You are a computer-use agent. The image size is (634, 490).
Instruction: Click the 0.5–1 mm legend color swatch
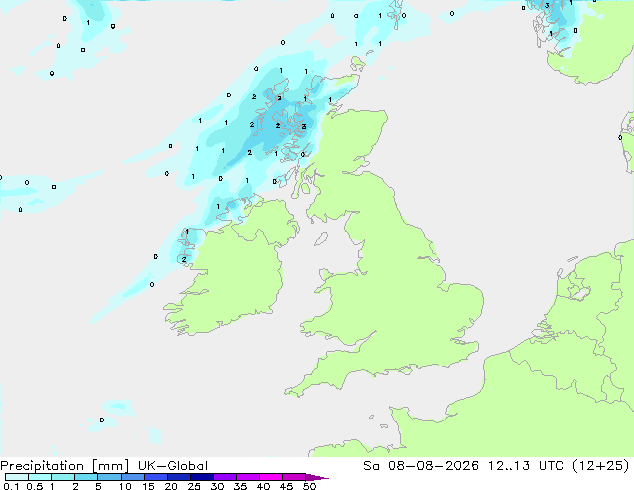tap(40, 477)
